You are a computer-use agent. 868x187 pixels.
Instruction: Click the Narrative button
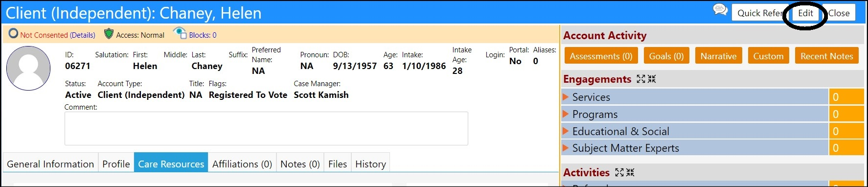718,56
